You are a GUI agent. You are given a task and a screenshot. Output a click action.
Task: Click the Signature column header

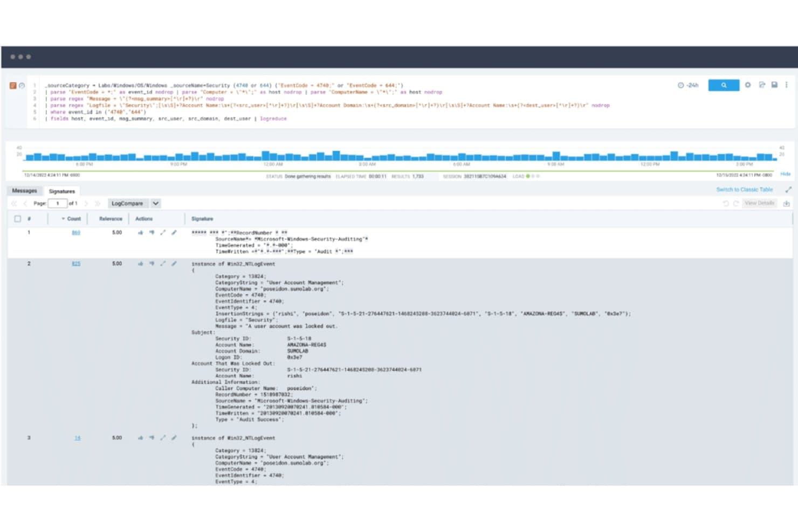tap(202, 219)
